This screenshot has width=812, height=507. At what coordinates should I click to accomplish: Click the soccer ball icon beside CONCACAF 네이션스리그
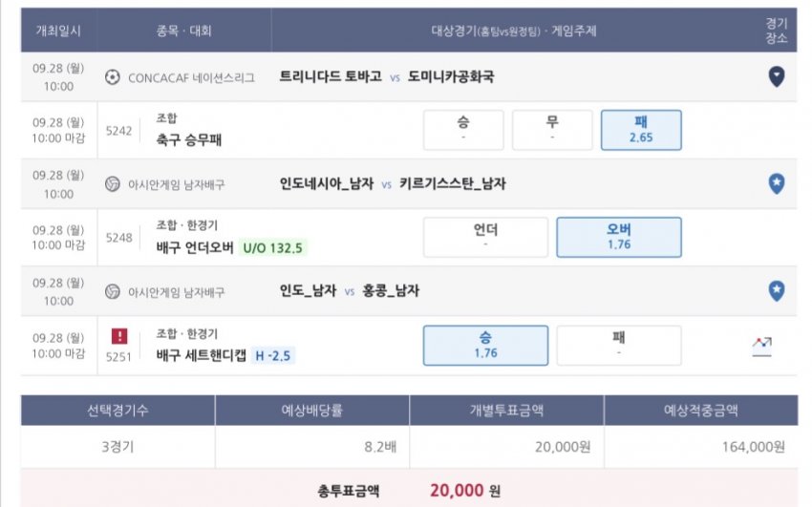[112, 77]
